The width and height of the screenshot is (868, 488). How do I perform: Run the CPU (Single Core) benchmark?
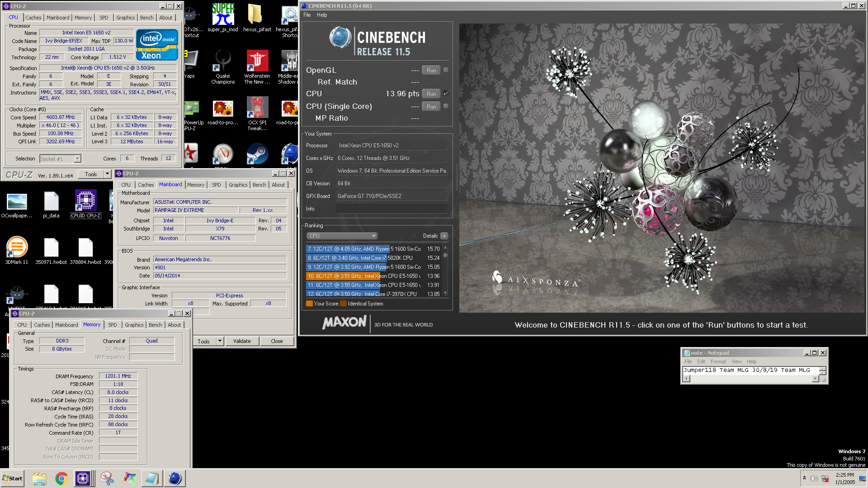tap(431, 107)
